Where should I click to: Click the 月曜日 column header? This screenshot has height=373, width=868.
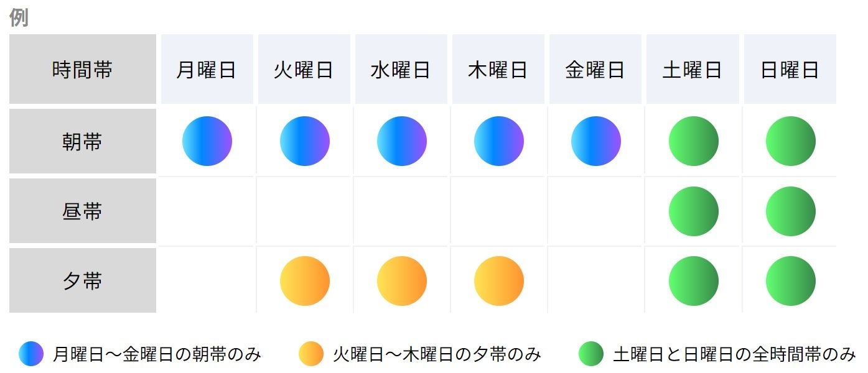207,69
